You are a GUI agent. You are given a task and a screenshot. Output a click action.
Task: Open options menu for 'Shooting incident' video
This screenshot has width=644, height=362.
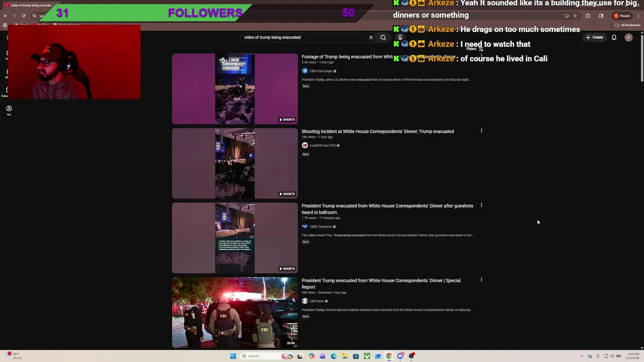481,131
